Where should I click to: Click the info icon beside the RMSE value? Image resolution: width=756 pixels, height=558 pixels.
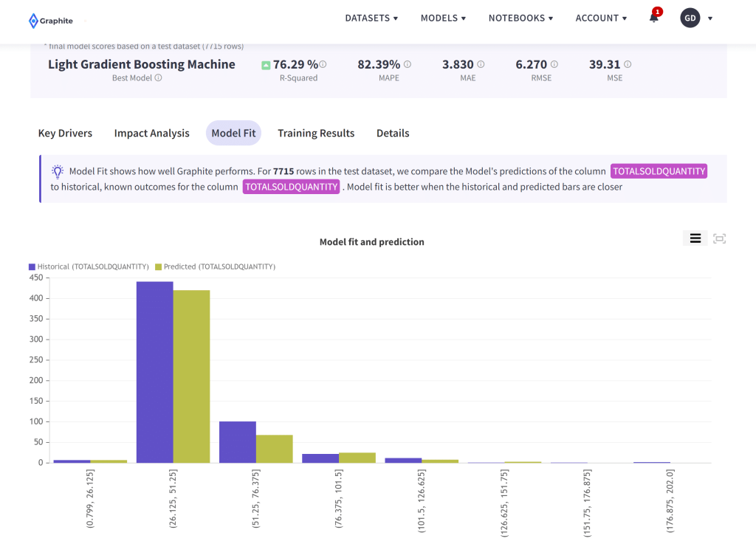[x=553, y=64]
